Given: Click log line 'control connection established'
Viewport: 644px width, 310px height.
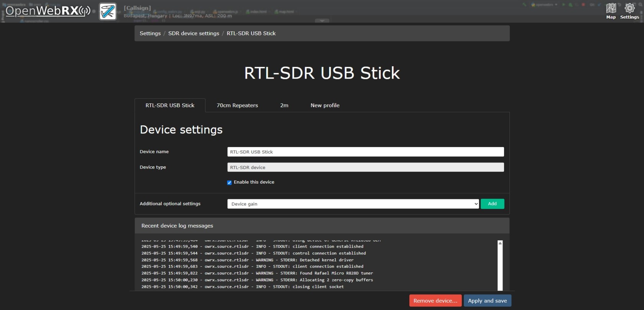Looking at the screenshot, I should pyautogui.click(x=253, y=253).
